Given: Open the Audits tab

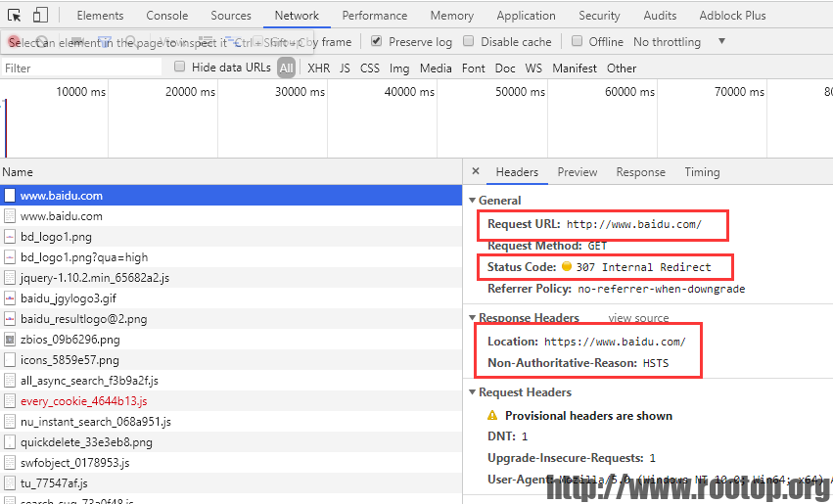Looking at the screenshot, I should pyautogui.click(x=660, y=16).
